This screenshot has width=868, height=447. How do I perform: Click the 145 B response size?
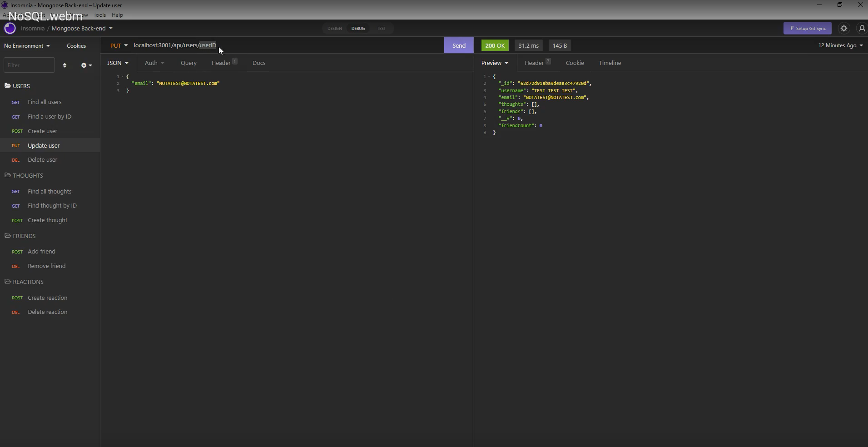560,45
